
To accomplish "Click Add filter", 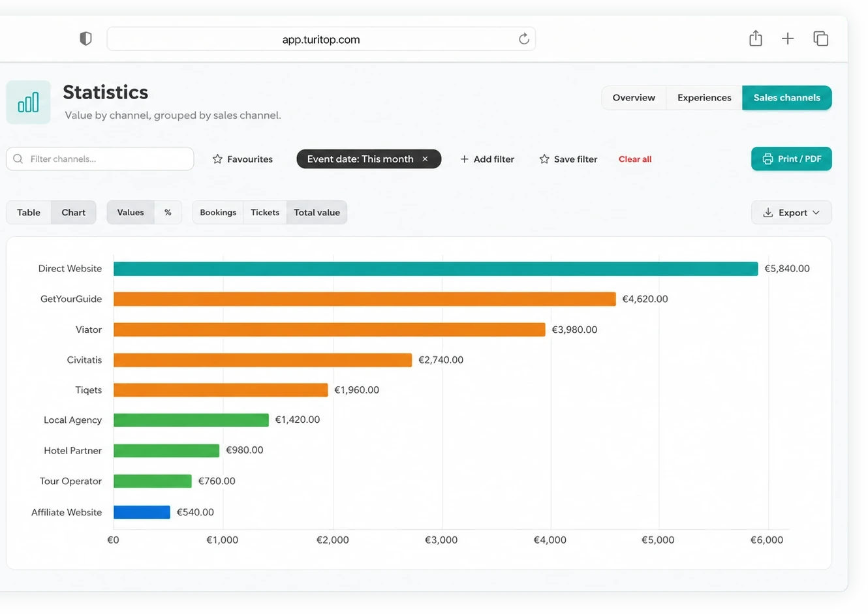I will coord(487,159).
